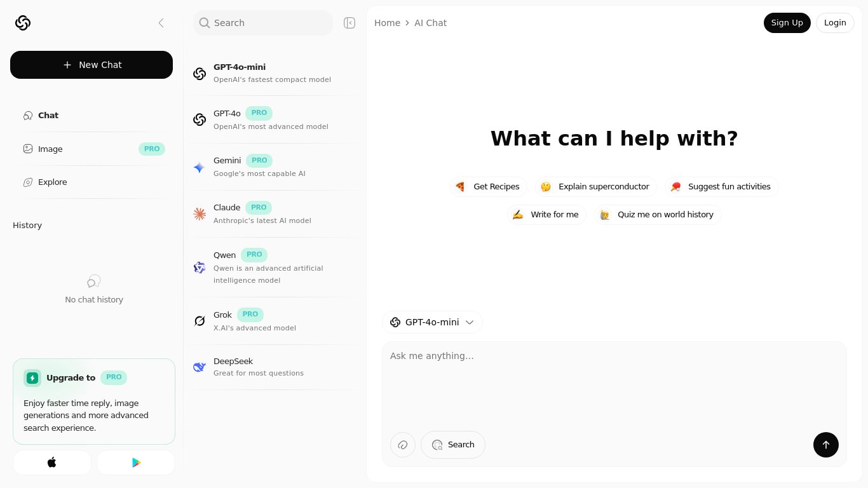This screenshot has width=868, height=488.
Task: Go to Home in the breadcrumb
Action: coord(387,23)
